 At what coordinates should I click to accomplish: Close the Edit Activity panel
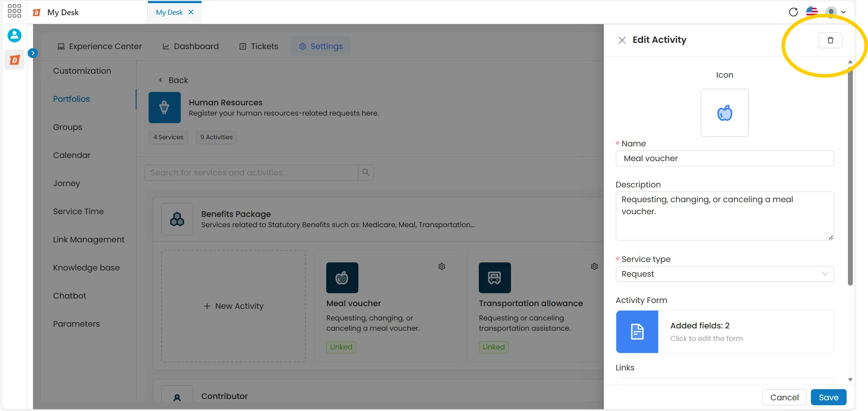tap(622, 40)
